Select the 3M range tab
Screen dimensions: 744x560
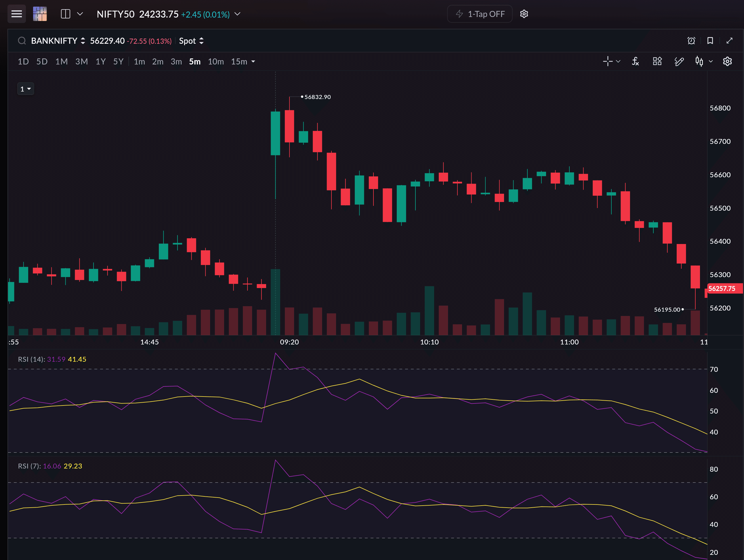click(x=81, y=62)
